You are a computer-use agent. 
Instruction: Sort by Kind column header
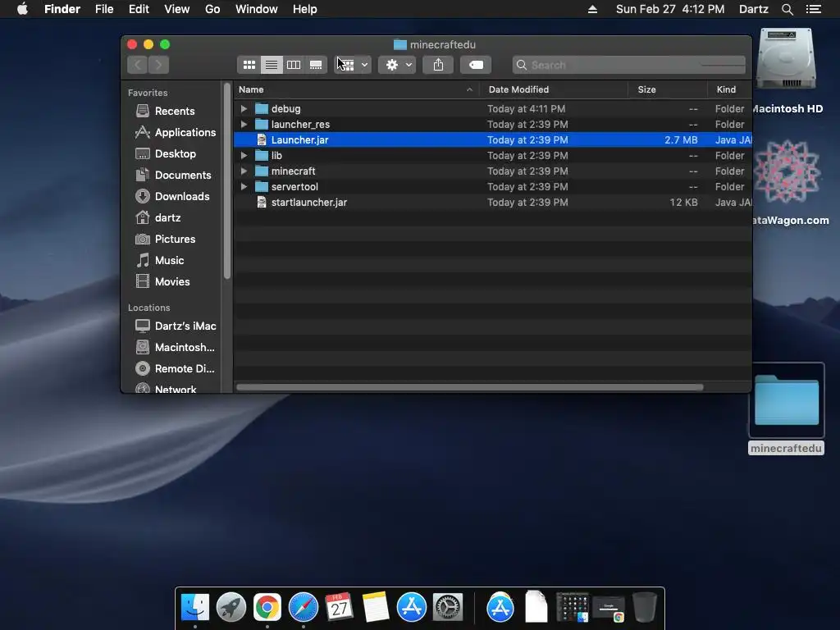point(729,89)
